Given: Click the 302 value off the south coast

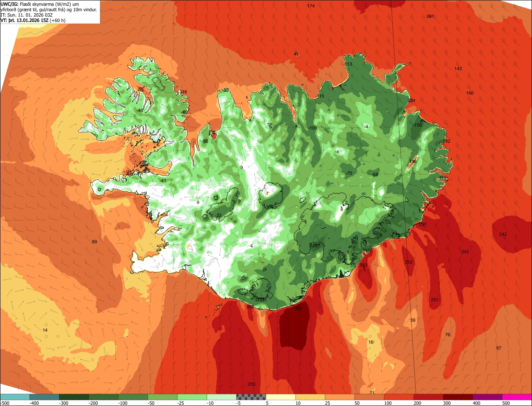Looking at the screenshot, I should (250, 307).
